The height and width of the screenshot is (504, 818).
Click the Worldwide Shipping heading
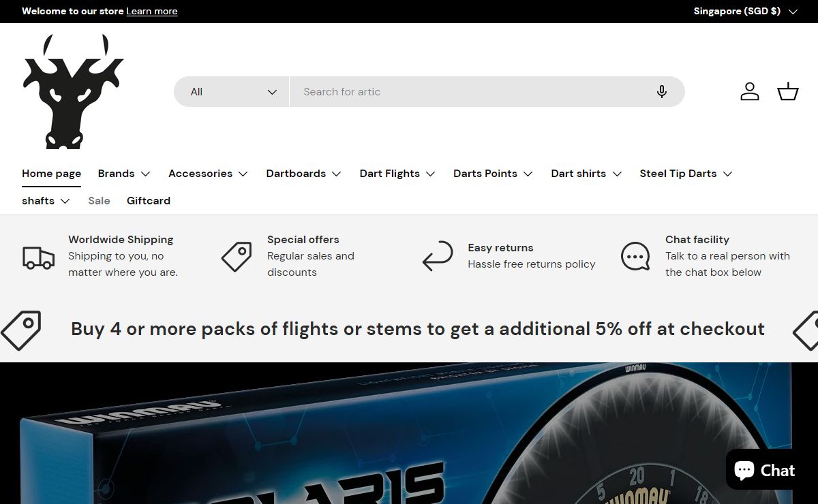pos(121,240)
